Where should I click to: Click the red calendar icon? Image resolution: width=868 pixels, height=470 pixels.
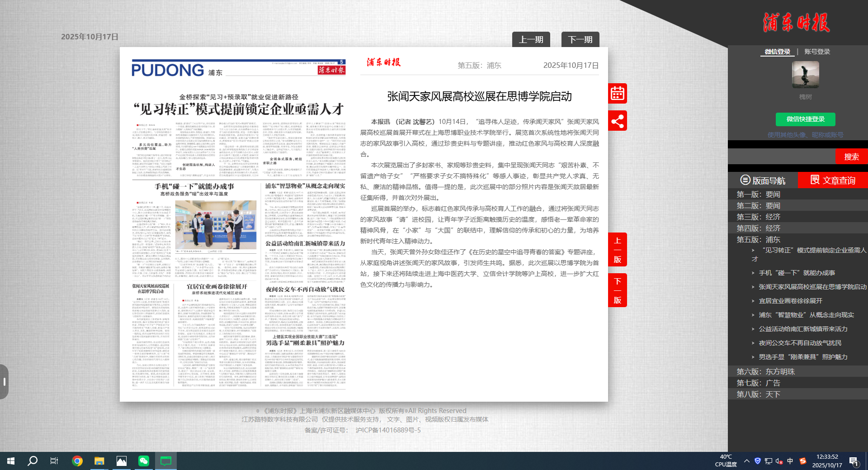tap(617, 94)
